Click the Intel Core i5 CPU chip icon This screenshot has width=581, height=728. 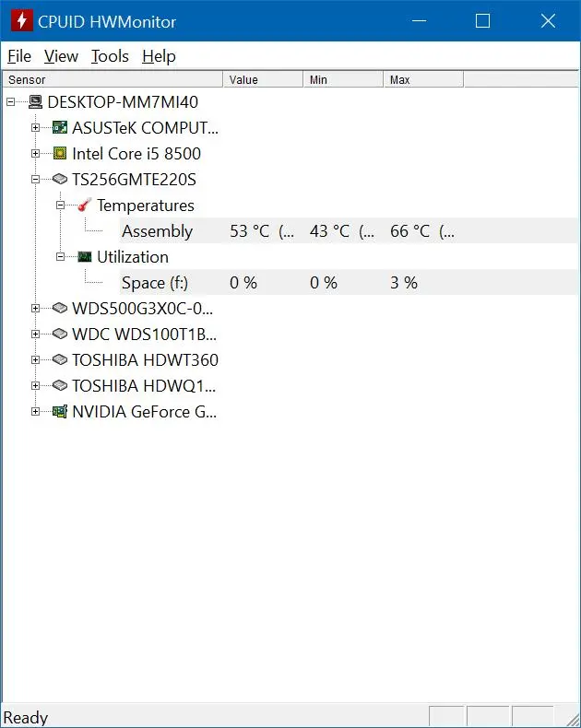coord(60,153)
